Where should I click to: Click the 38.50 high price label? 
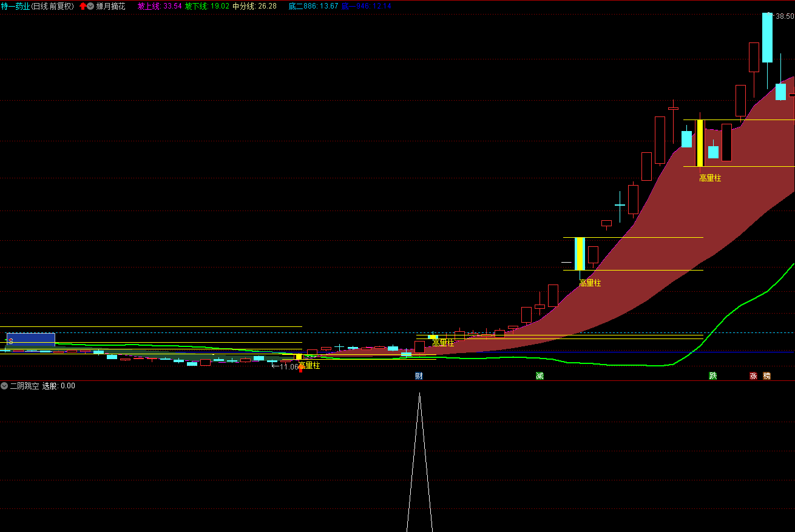(x=784, y=16)
